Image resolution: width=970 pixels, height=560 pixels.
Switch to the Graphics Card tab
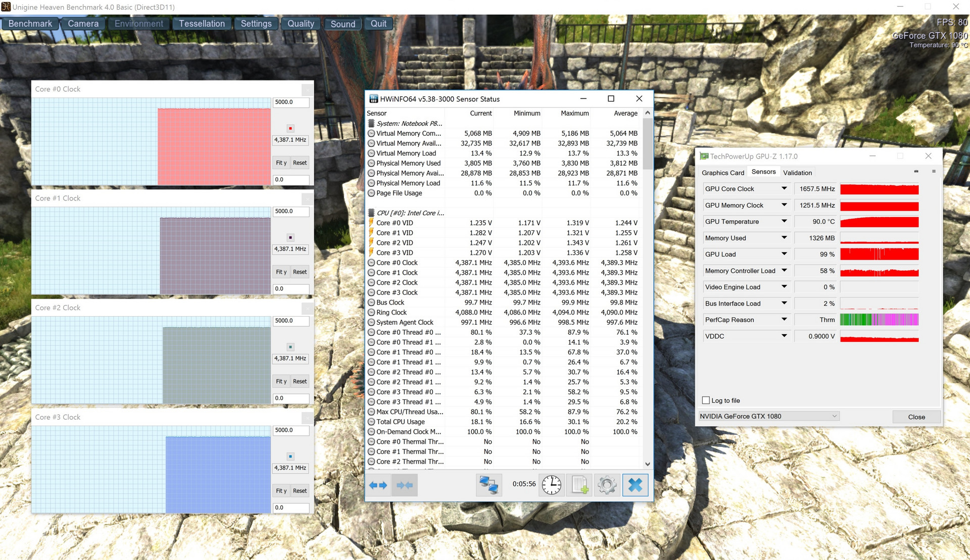(722, 173)
